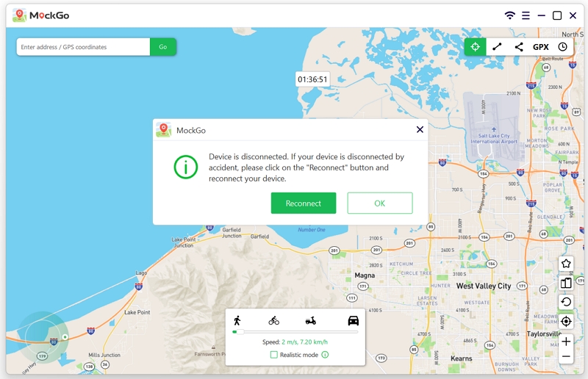Maximize the MockGo window
The height and width of the screenshot is (379, 588).
pos(557,15)
